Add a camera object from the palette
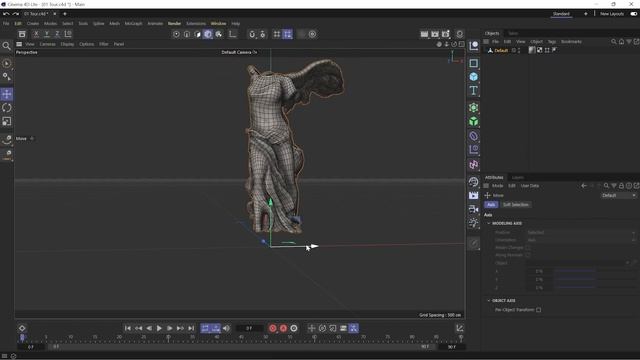Image resolution: width=640 pixels, height=360 pixels. [x=473, y=209]
